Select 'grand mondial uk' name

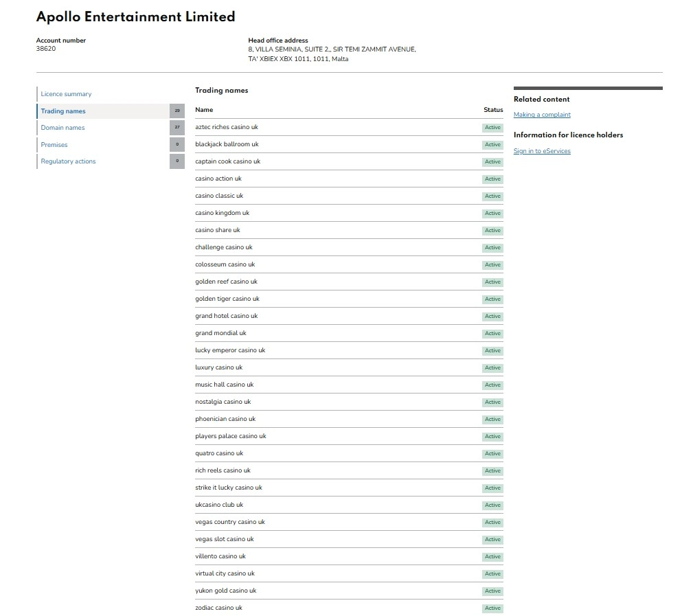220,333
